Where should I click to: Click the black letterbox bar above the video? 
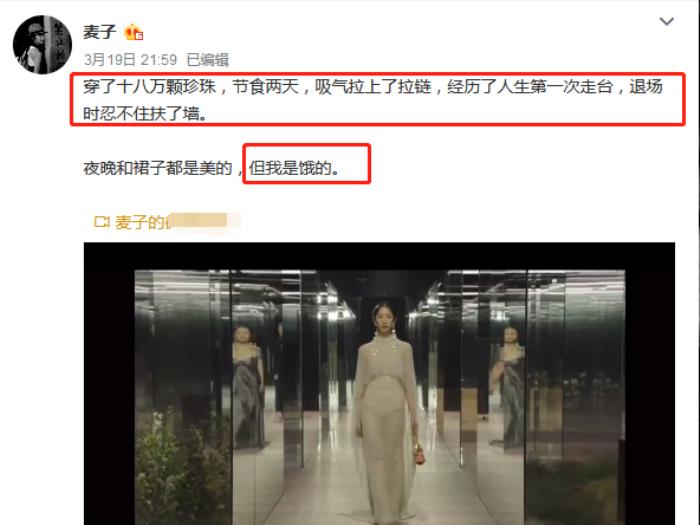pyautogui.click(x=379, y=256)
